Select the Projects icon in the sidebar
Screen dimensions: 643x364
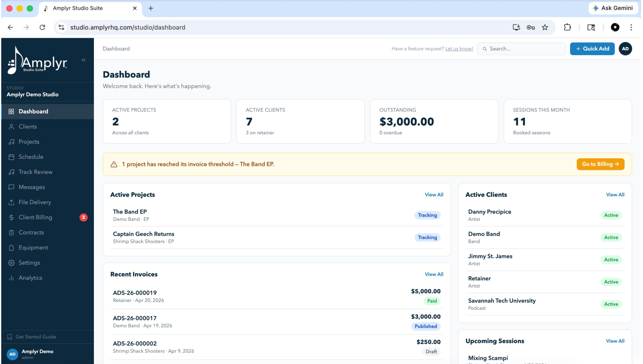pyautogui.click(x=11, y=141)
